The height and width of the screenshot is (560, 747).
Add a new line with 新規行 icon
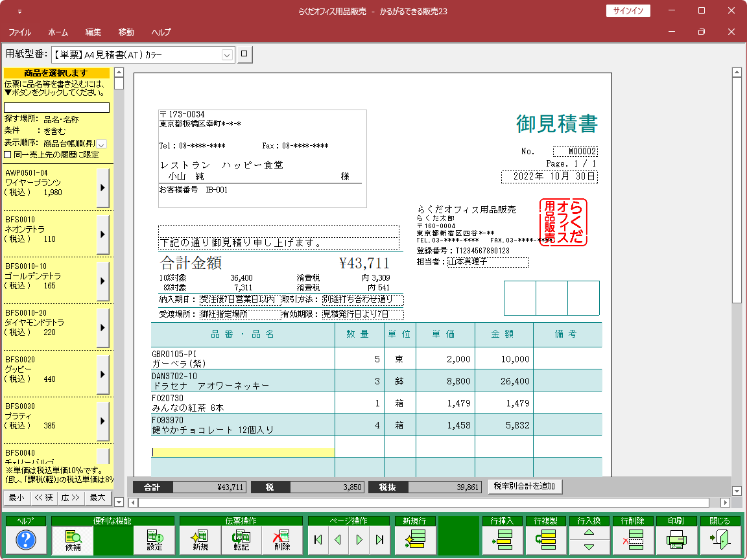click(x=415, y=540)
